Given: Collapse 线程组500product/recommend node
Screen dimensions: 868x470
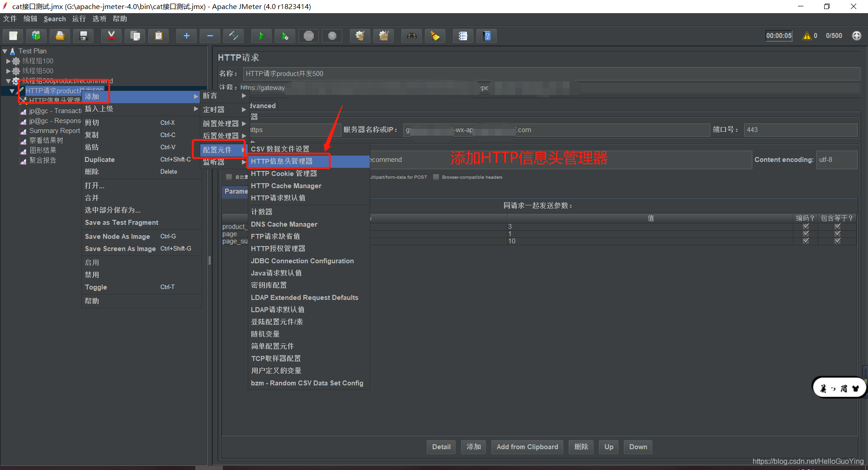Looking at the screenshot, I should click(8, 81).
